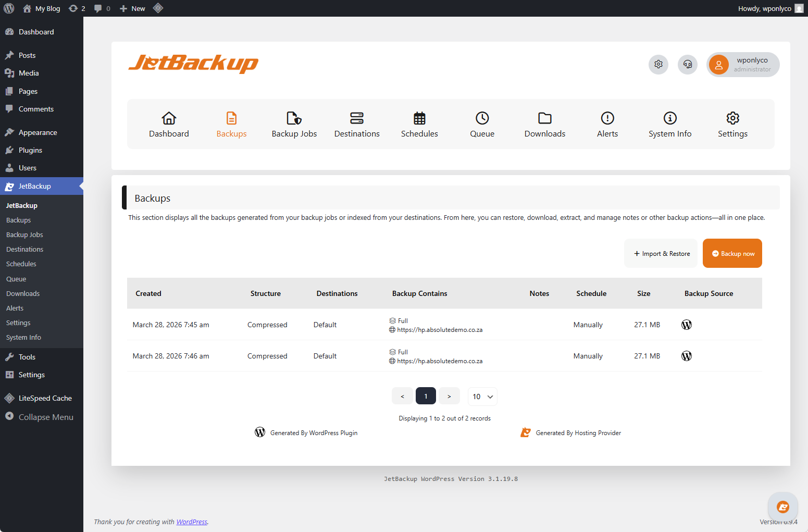Go to previous page with < button
The width and height of the screenshot is (808, 532).
402,396
